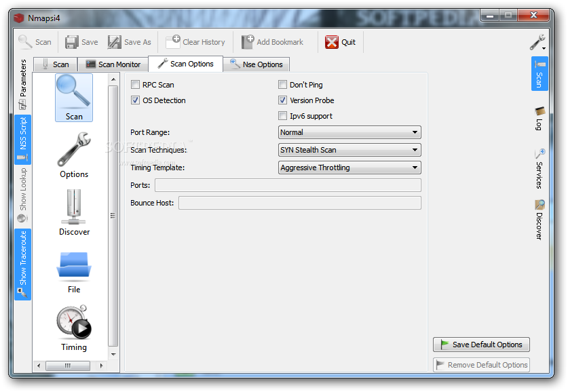Click the Add Bookmark icon
This screenshot has height=392, width=568.
coord(248,41)
